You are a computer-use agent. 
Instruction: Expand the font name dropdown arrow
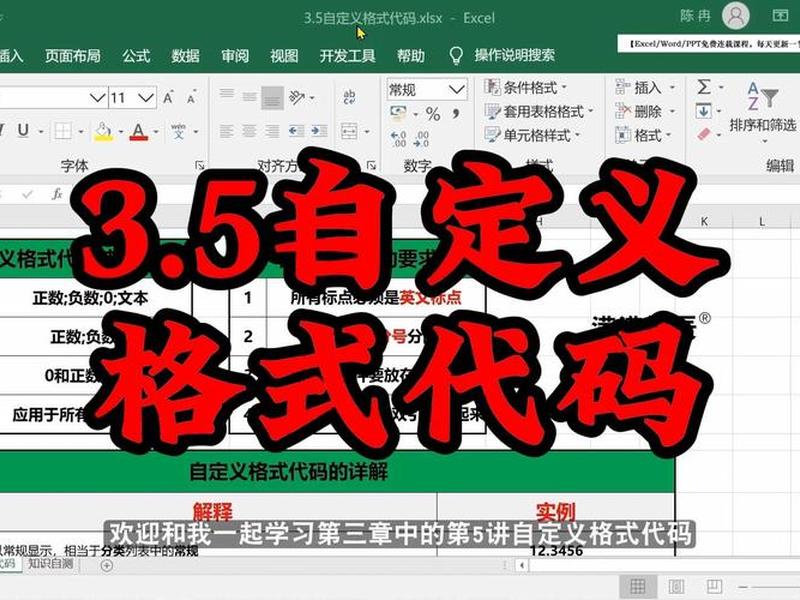(97, 97)
